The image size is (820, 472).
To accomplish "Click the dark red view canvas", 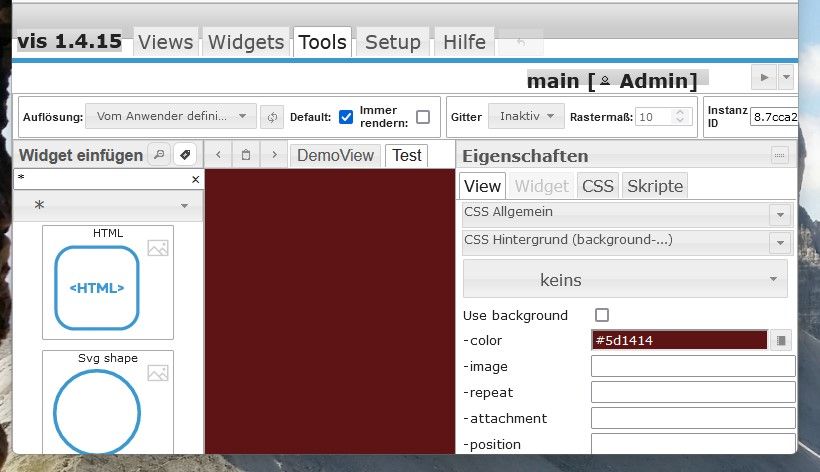I will (x=330, y=311).
